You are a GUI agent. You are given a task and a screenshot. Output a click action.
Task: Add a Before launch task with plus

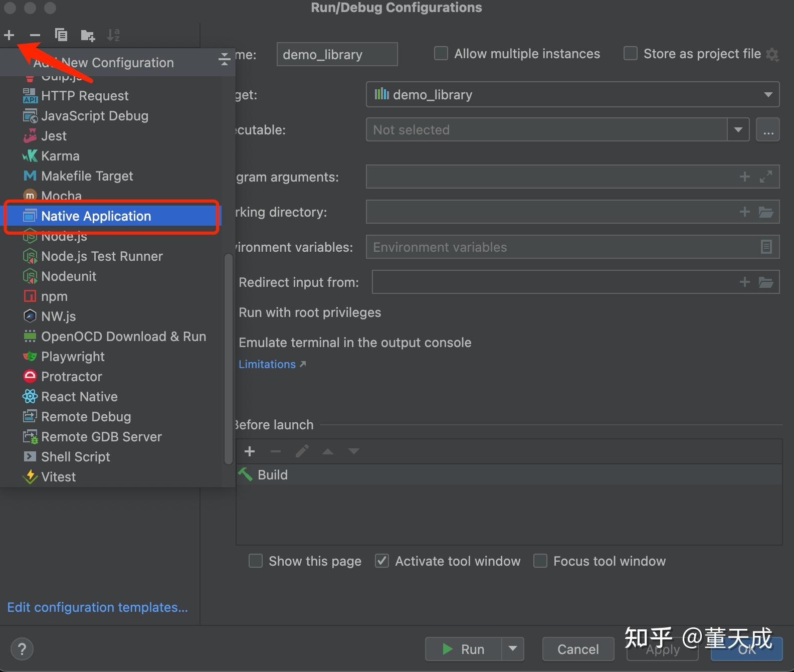point(250,451)
